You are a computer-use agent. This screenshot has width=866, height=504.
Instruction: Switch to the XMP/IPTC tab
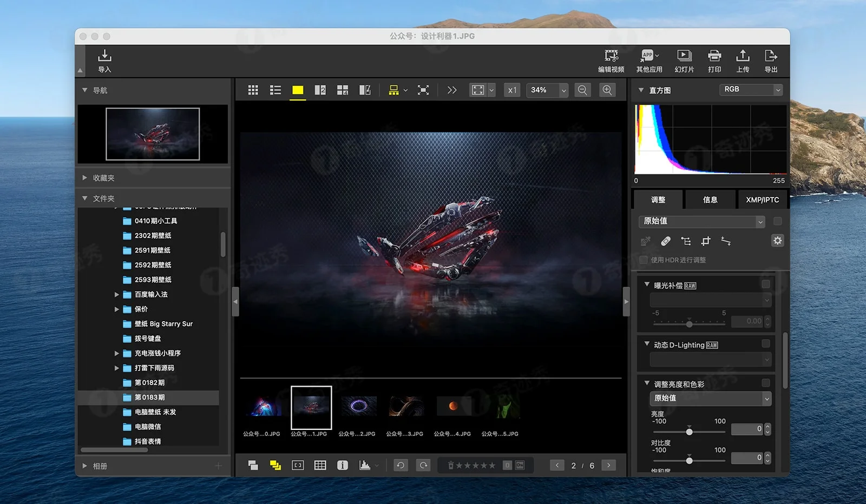click(x=762, y=200)
